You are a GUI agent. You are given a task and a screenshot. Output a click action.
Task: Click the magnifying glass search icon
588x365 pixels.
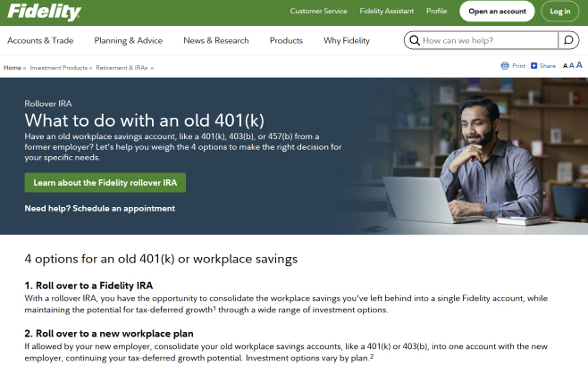click(x=413, y=40)
